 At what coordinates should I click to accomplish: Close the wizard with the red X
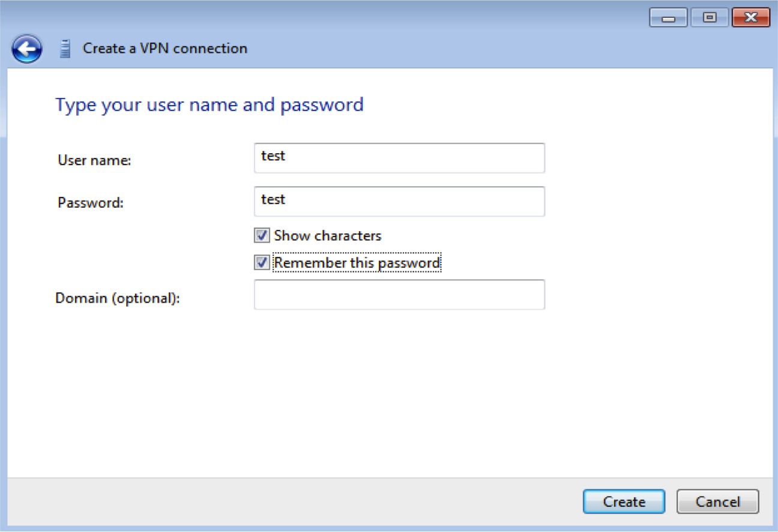(751, 18)
